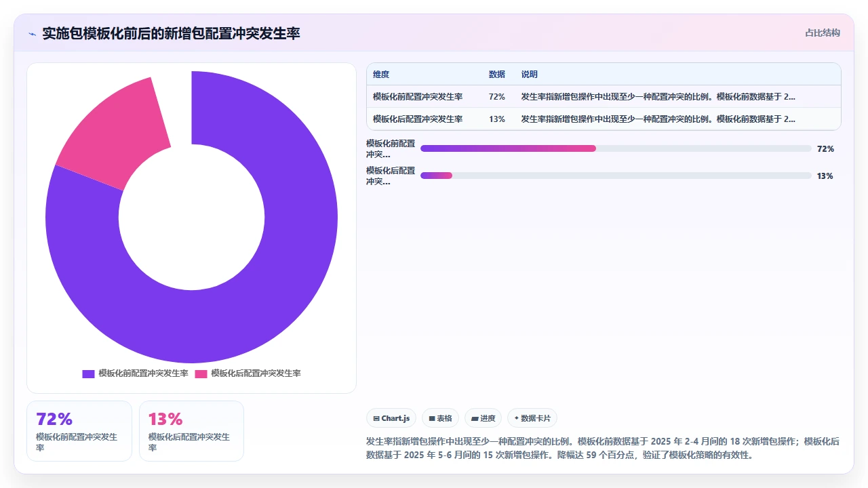Select table cell 模板化前配置冲突发生率
This screenshot has width=868, height=488.
point(418,97)
